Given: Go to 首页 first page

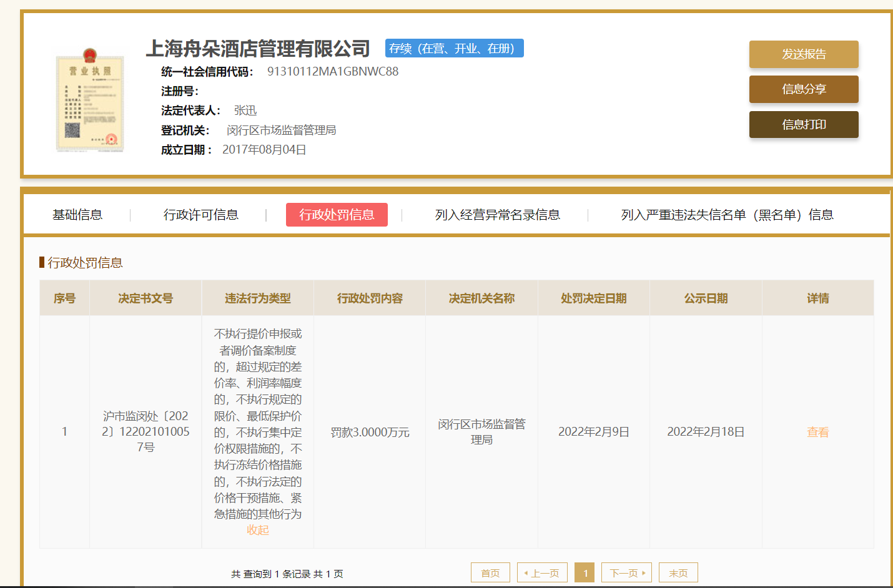Looking at the screenshot, I should (x=490, y=573).
